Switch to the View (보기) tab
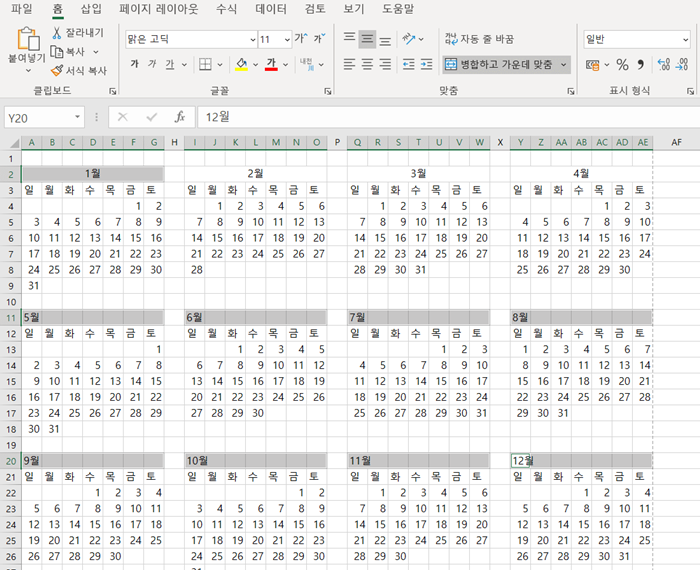Screen dimensions: 700x570 354,8
